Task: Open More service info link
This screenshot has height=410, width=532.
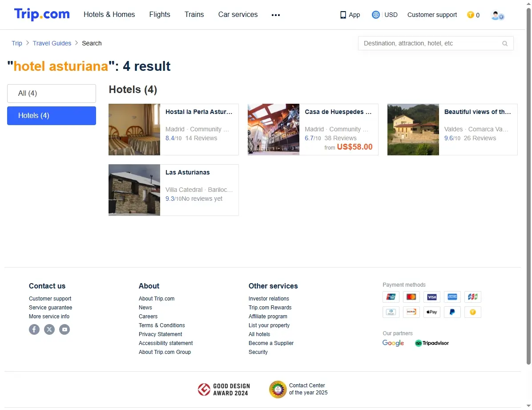Action: 49,316
